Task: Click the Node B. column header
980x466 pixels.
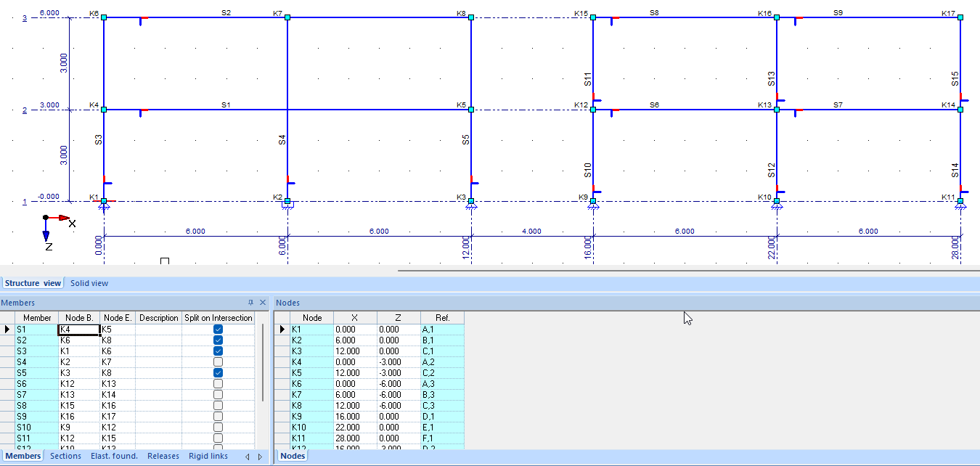Action: click(78, 318)
